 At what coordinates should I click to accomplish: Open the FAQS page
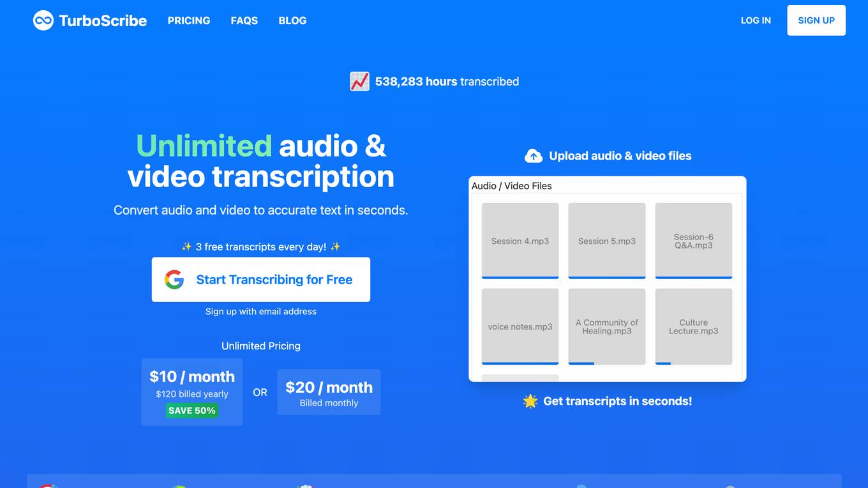point(244,20)
